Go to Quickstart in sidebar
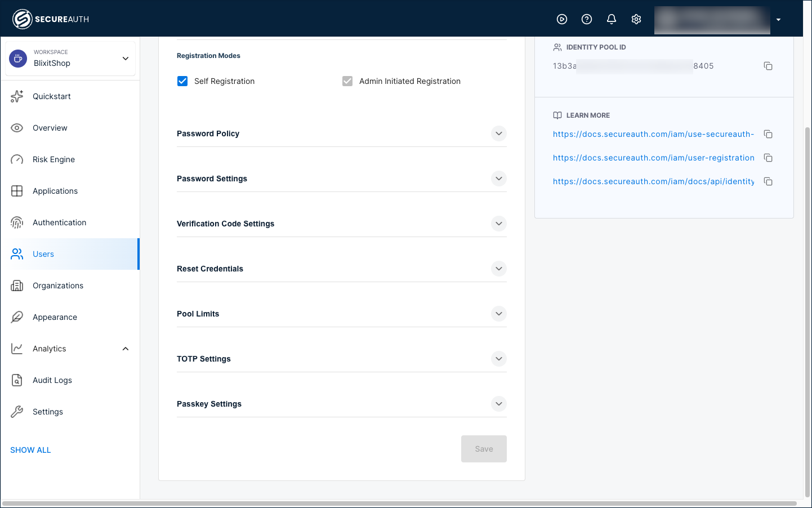 tap(70, 96)
